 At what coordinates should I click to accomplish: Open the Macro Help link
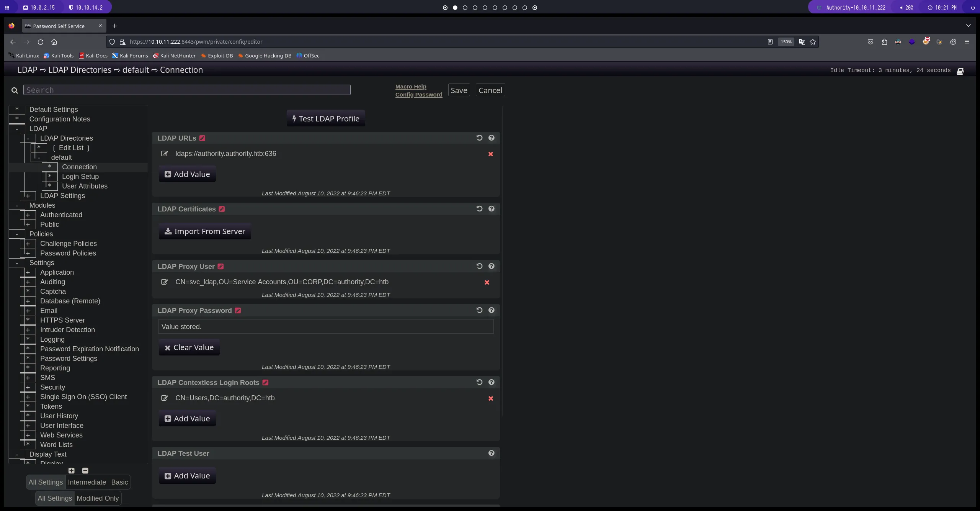click(411, 87)
